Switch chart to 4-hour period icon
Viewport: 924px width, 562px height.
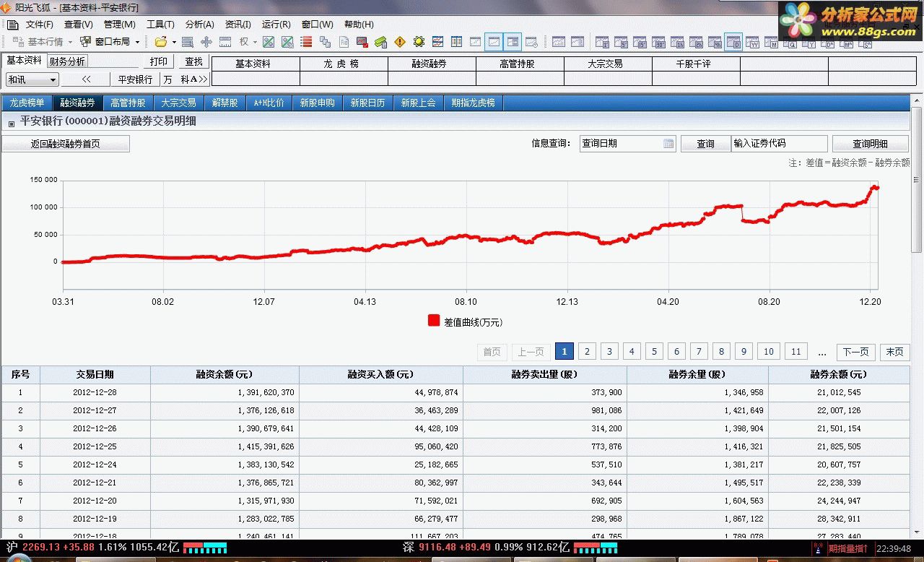point(714,42)
